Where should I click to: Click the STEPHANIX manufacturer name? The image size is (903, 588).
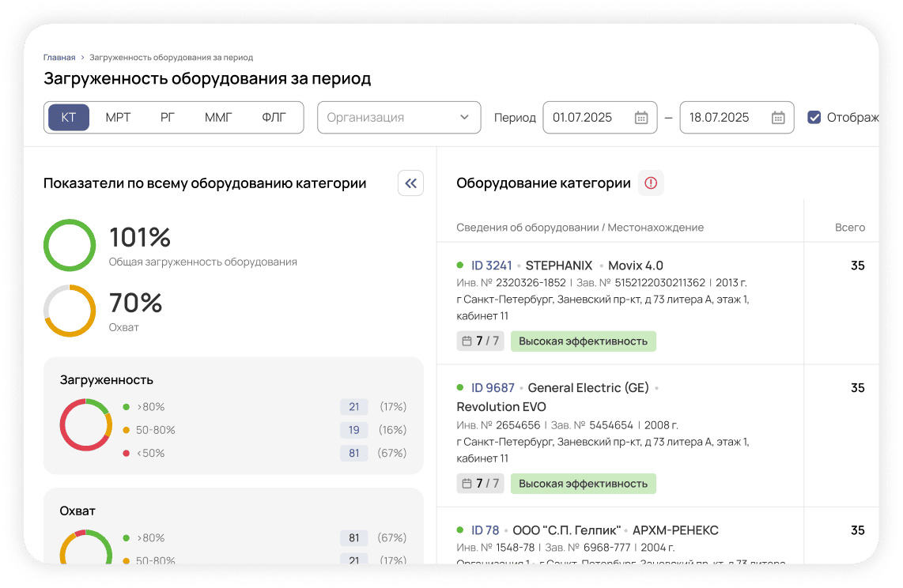pyautogui.click(x=559, y=266)
